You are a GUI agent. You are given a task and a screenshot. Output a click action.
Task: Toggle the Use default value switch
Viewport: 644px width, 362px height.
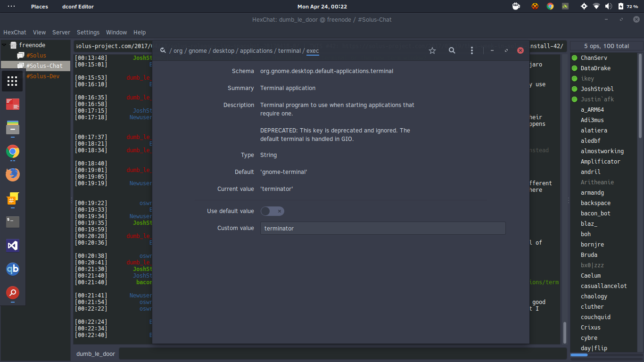pyautogui.click(x=272, y=211)
